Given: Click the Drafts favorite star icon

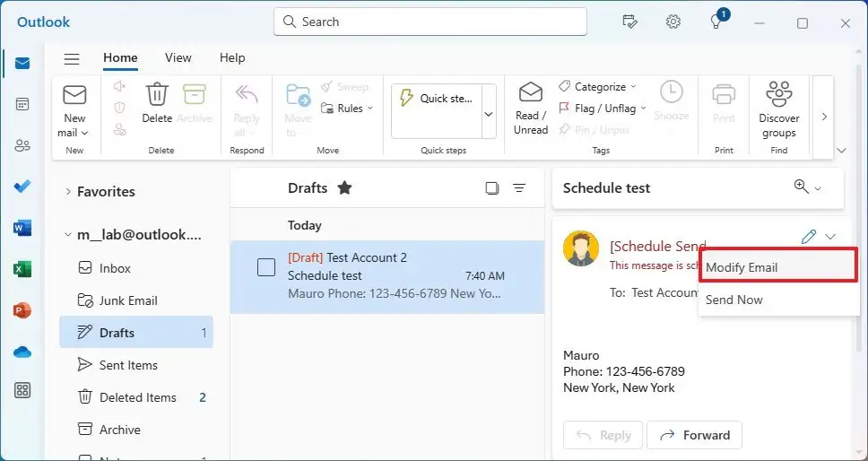Looking at the screenshot, I should (345, 188).
